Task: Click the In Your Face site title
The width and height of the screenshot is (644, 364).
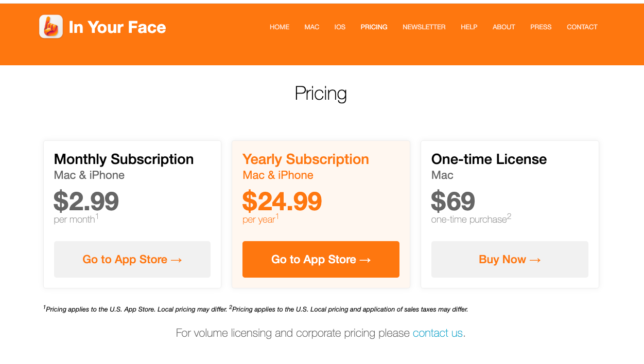Action: click(x=117, y=27)
